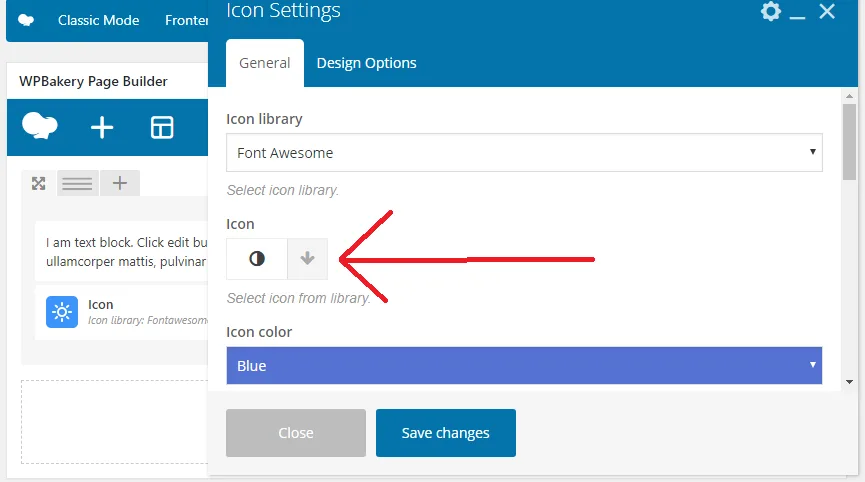
Task: Click the WPBakery cloud logo in top bar
Action: coord(26,20)
